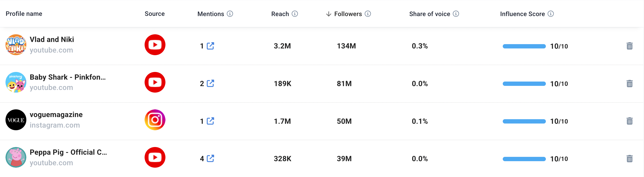Sort table by Followers column
The image size is (644, 177).
348,14
